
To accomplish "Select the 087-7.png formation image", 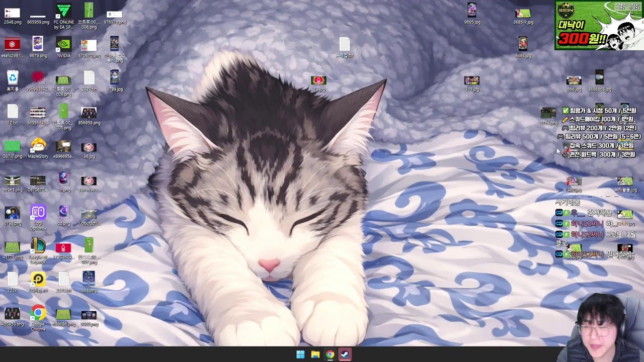I will [13, 147].
